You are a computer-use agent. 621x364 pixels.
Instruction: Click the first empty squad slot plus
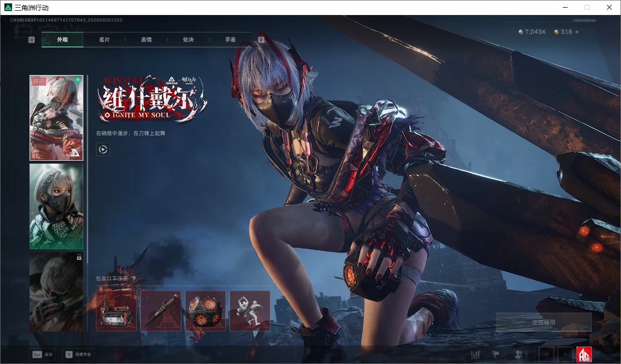pos(546,355)
